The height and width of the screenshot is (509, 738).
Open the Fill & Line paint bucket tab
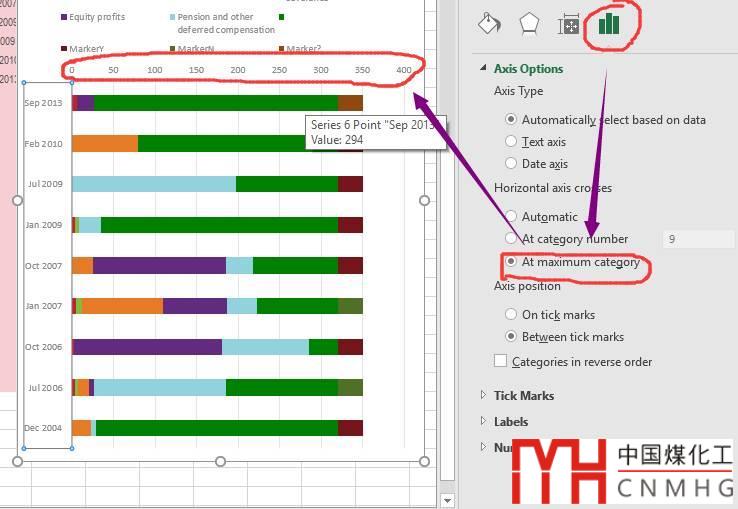489,23
